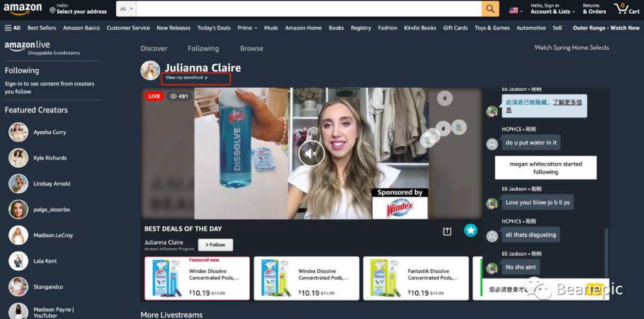Click Julianna Claire's profile avatar
Viewport: 644px width, 319px height.
pyautogui.click(x=150, y=70)
